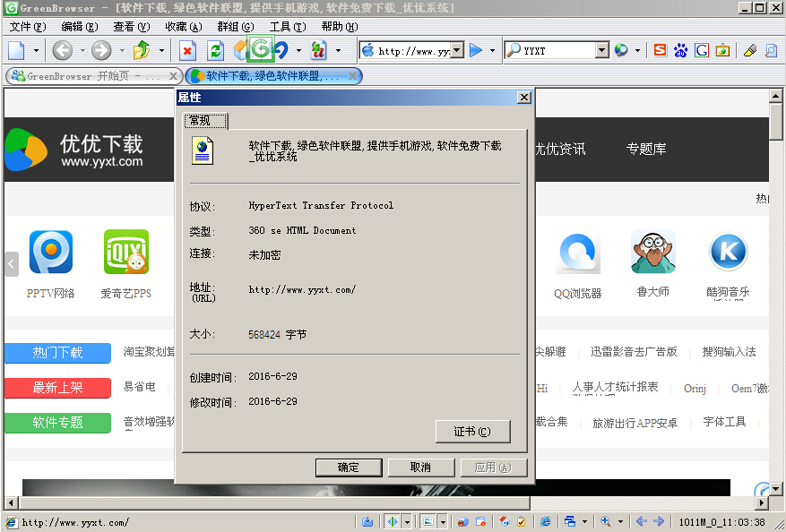This screenshot has height=532, width=786.
Task: Click the Up folder arrow icon
Action: coord(142,50)
